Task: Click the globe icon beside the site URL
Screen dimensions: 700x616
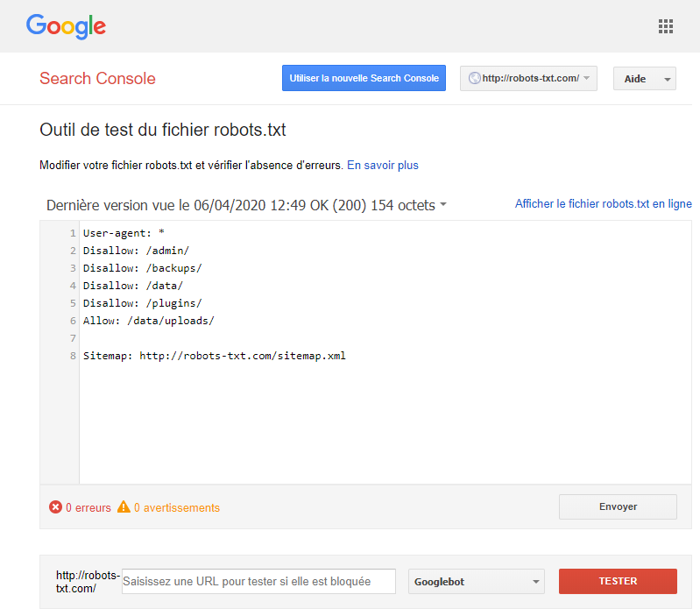Action: coord(475,78)
